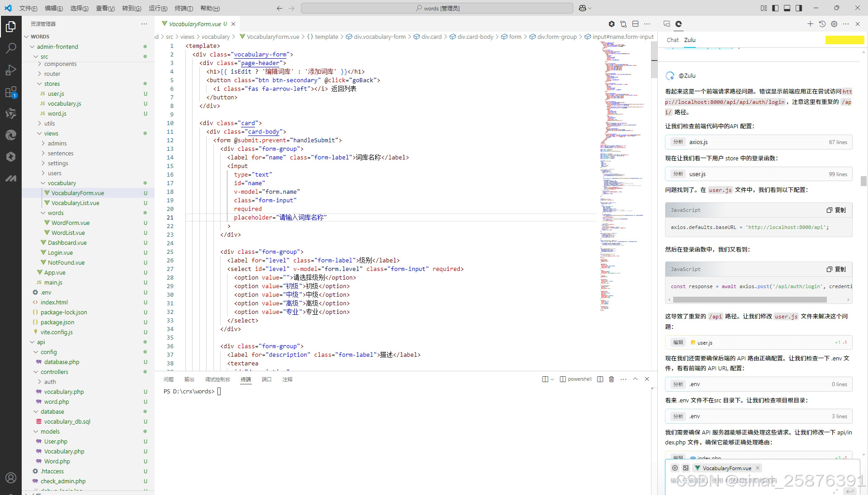
Task: Toggle the bottom panel visibility
Action: pyautogui.click(x=787, y=8)
